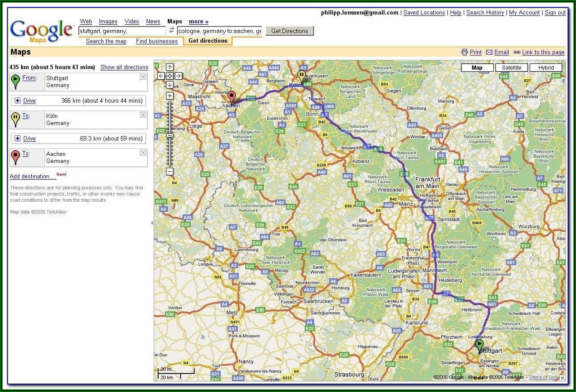This screenshot has width=576, height=392.
Task: Zoom in with the plus button
Action: [170, 96]
